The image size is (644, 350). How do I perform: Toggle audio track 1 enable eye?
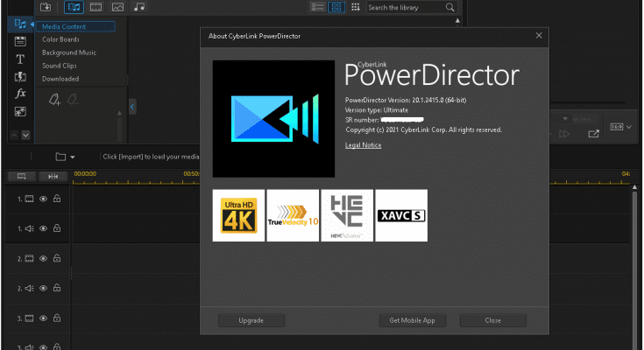tap(43, 228)
